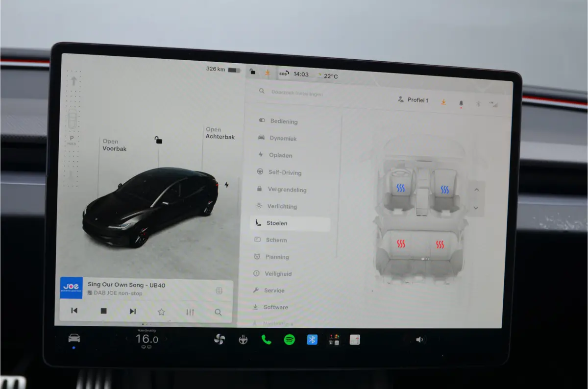588x389 pixels.
Task: Tap Open Voorbak to open the frunk
Action: [114, 145]
